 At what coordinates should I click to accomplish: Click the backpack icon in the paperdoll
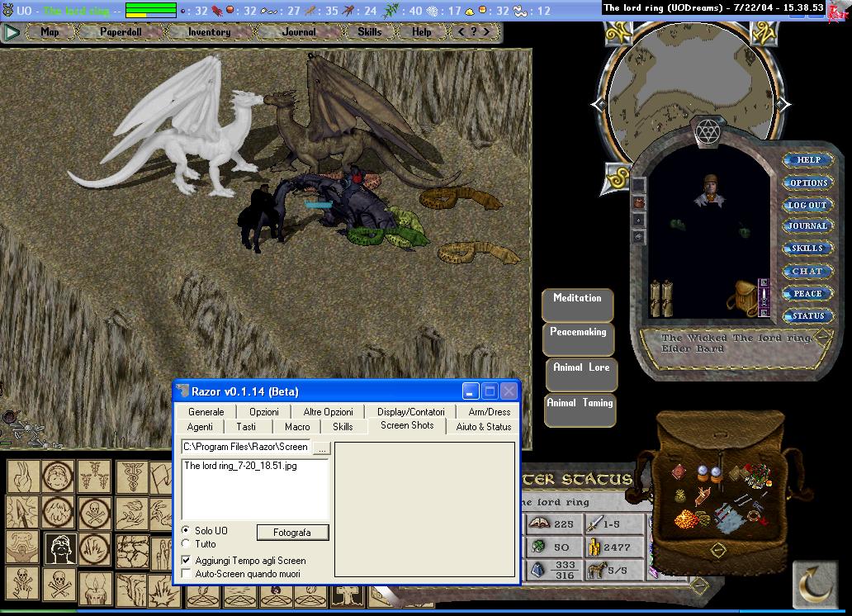(x=746, y=296)
